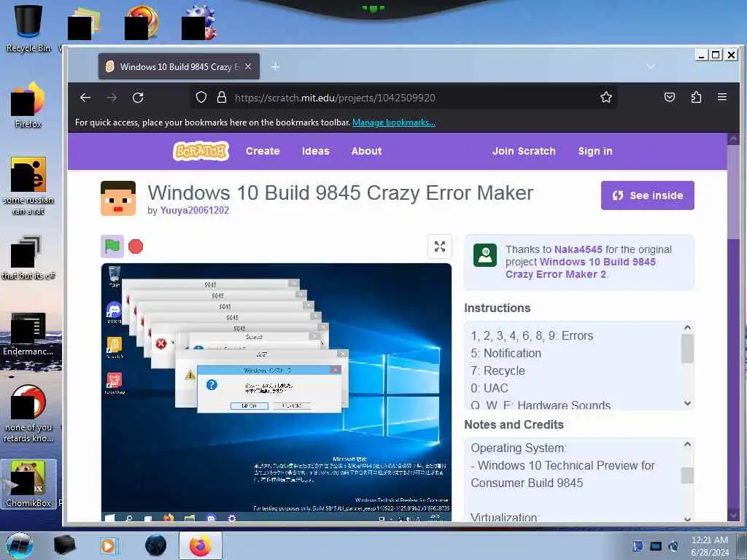The width and height of the screenshot is (747, 560).
Task: Open the ChomikBox desktop icon
Action: [28, 484]
